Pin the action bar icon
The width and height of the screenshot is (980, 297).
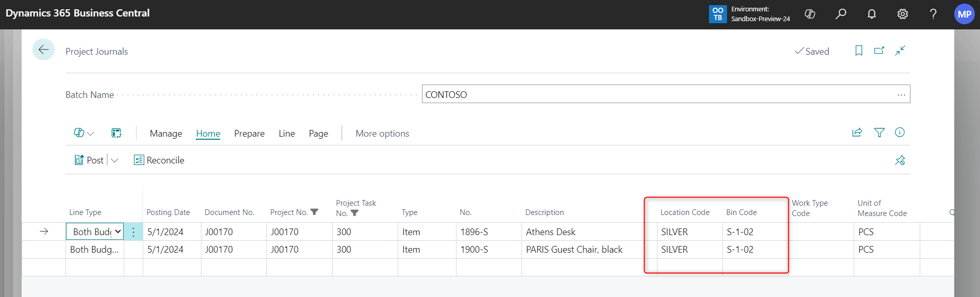900,160
